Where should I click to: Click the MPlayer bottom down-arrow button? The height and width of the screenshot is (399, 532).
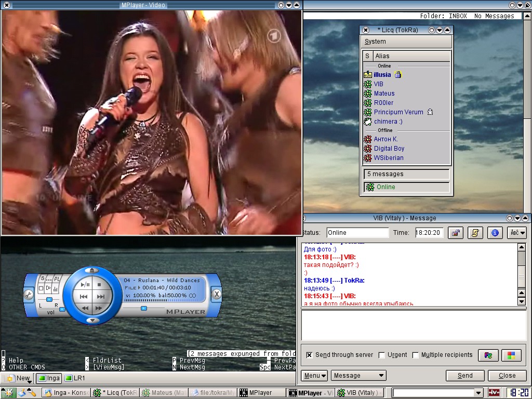click(x=92, y=320)
